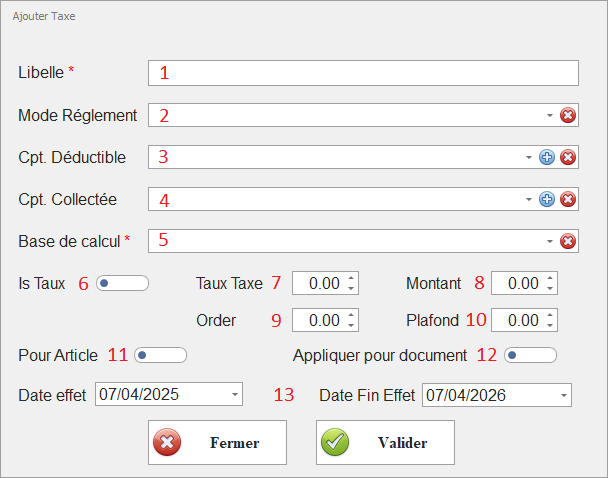Image resolution: width=608 pixels, height=478 pixels.
Task: Clear the Cpt. Déductible field with red X
Action: 568,157
